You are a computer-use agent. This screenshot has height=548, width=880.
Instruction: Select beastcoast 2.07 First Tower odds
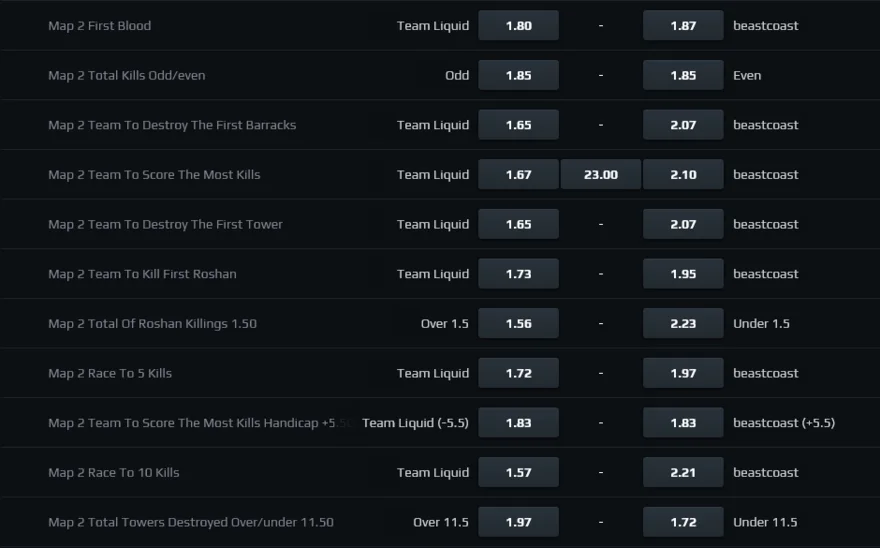(x=683, y=224)
